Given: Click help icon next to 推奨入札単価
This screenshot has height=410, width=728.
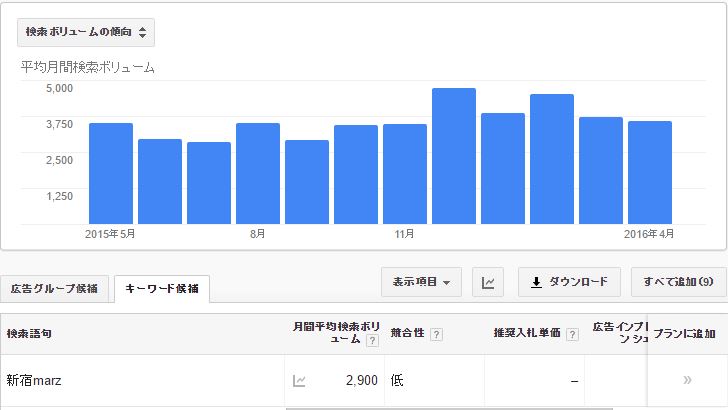Looking at the screenshot, I should (572, 334).
